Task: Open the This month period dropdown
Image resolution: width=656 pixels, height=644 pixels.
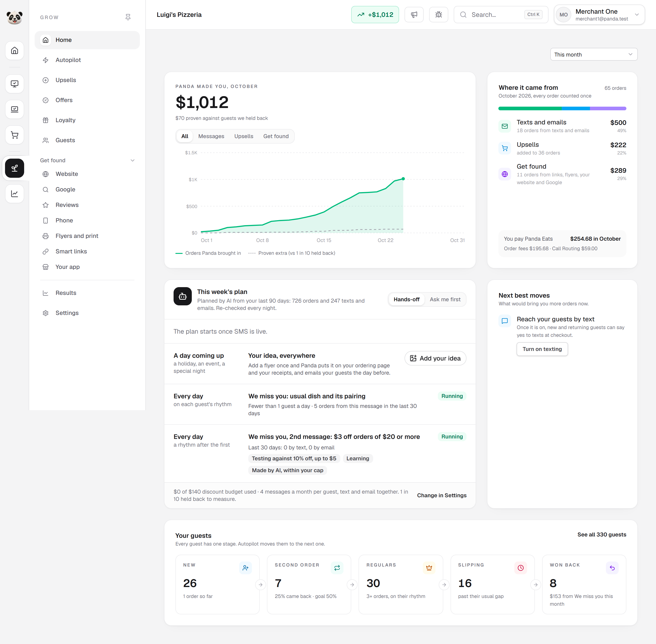Action: pyautogui.click(x=594, y=54)
